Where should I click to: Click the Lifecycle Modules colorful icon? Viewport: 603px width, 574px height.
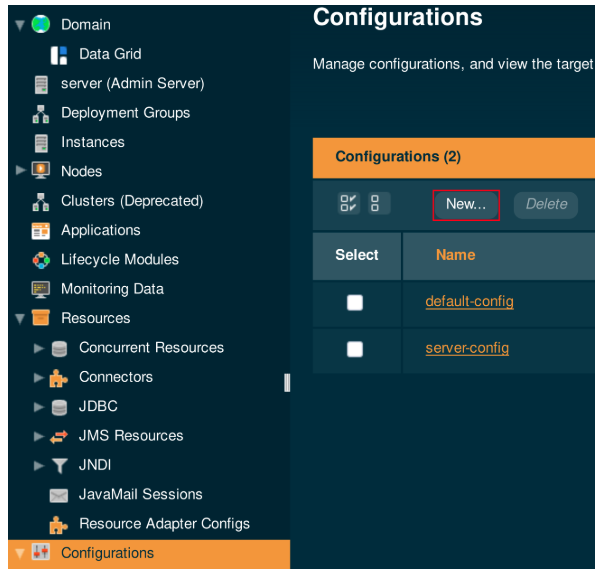pos(41,260)
